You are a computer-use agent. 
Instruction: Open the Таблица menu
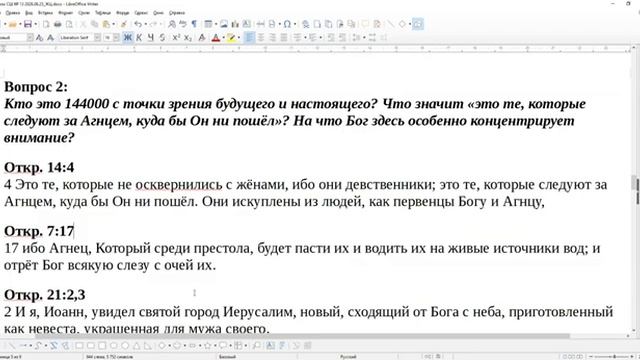click(103, 13)
